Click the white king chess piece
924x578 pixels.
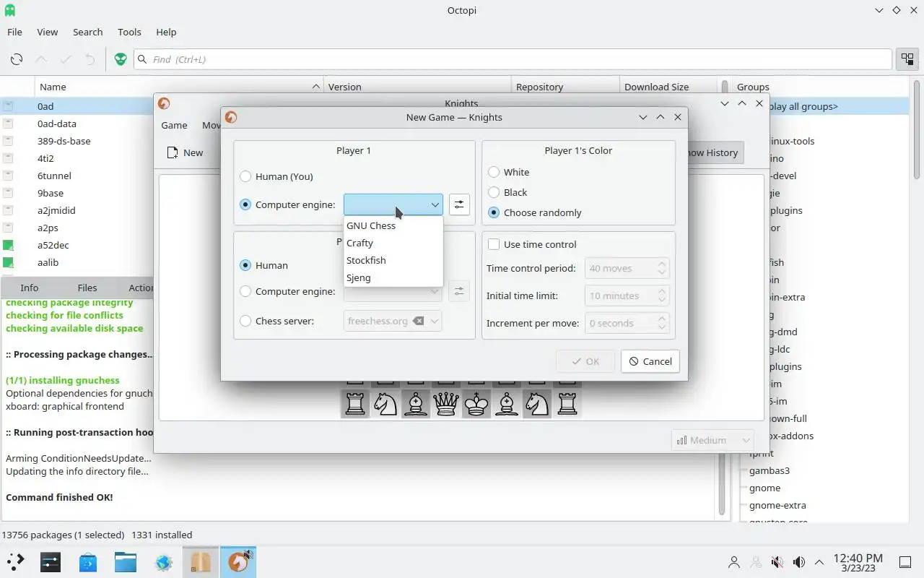tap(476, 403)
